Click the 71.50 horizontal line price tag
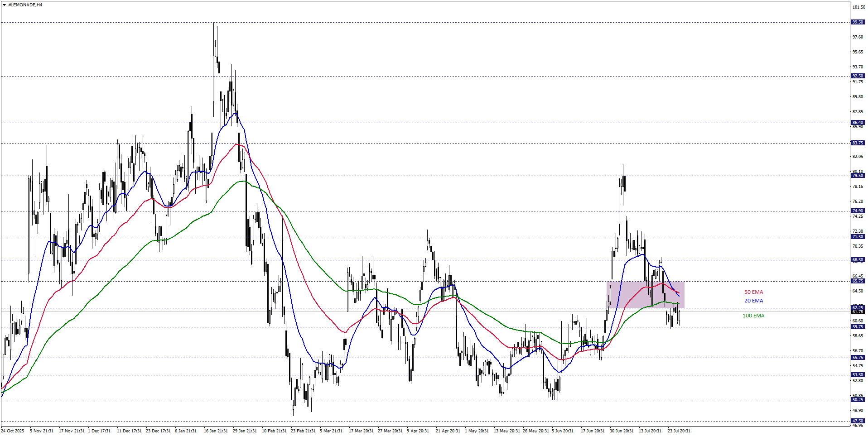The image size is (868, 436). (x=858, y=237)
